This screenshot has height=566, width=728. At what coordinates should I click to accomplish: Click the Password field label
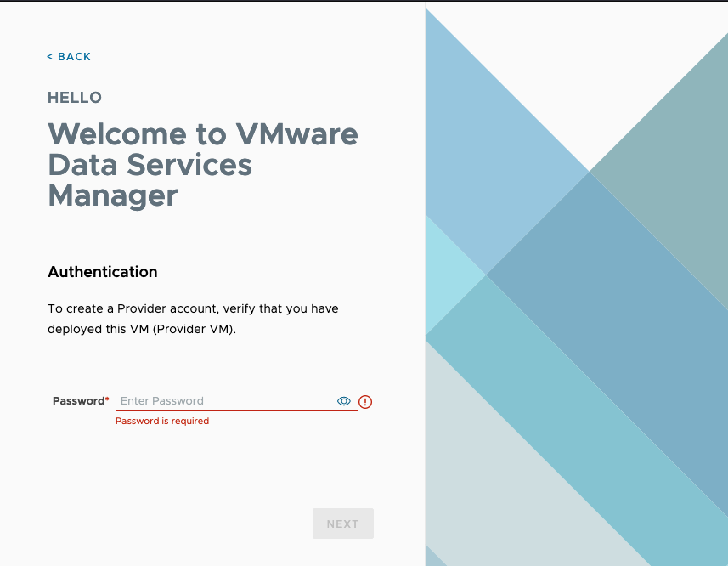81,400
